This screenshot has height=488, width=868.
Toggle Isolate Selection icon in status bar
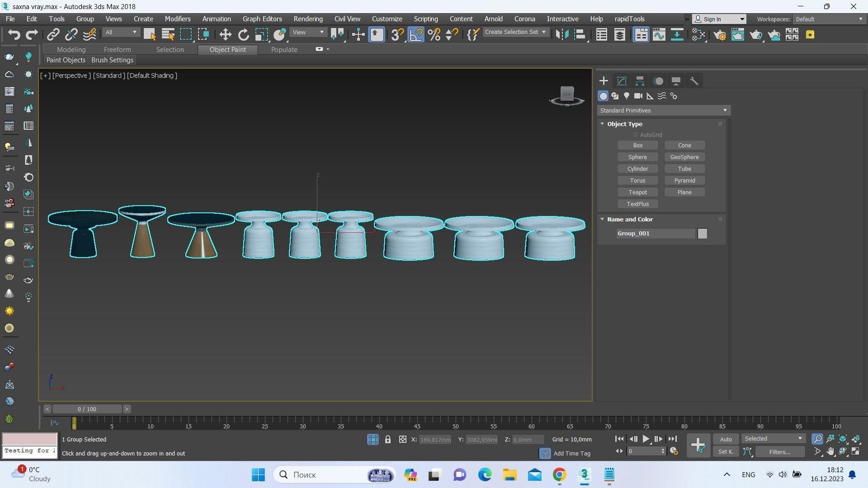tap(373, 439)
